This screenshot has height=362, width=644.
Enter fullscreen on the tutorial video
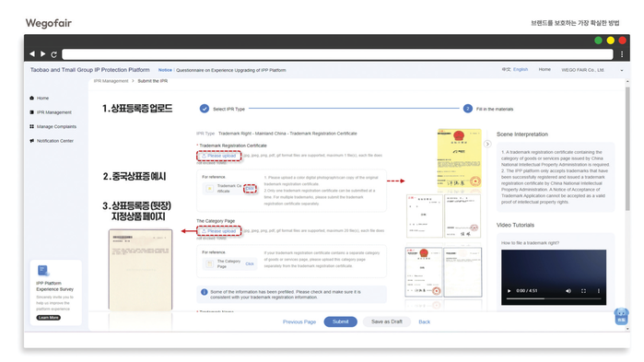click(583, 290)
